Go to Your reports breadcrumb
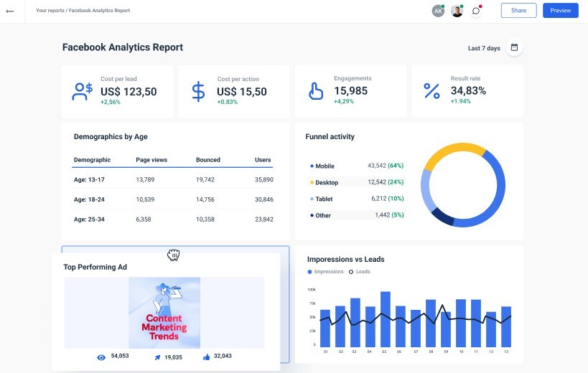The height and width of the screenshot is (373, 588). (50, 11)
